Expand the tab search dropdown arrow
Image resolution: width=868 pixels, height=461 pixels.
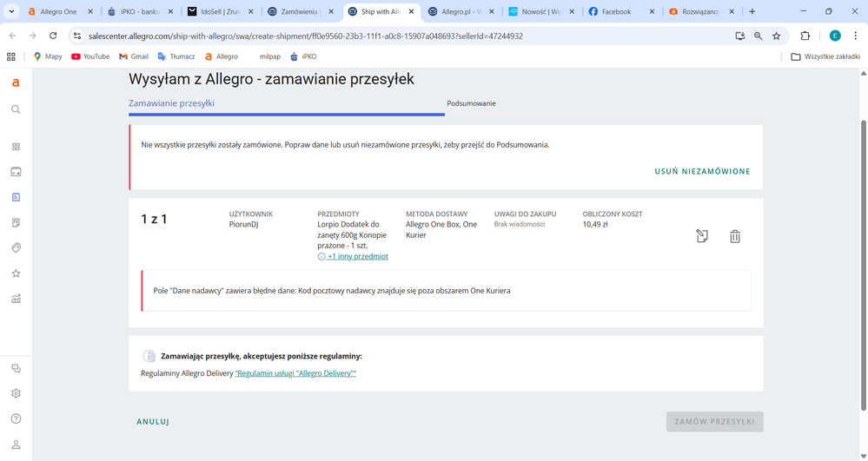click(11, 11)
